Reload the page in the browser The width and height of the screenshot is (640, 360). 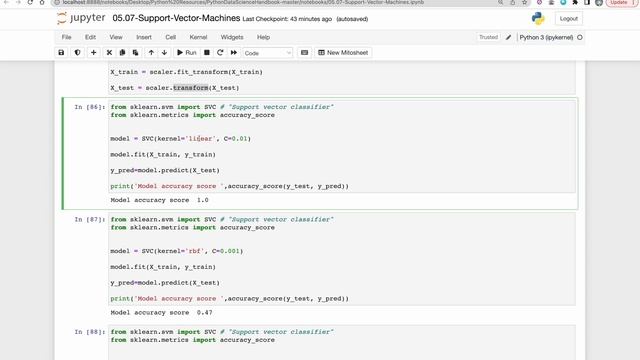tap(30, 2)
